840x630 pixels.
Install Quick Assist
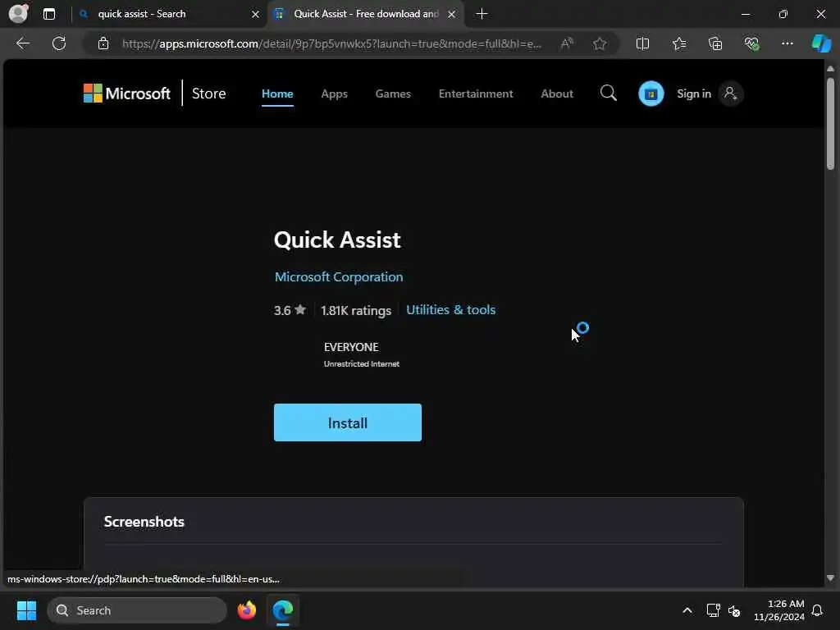348,422
